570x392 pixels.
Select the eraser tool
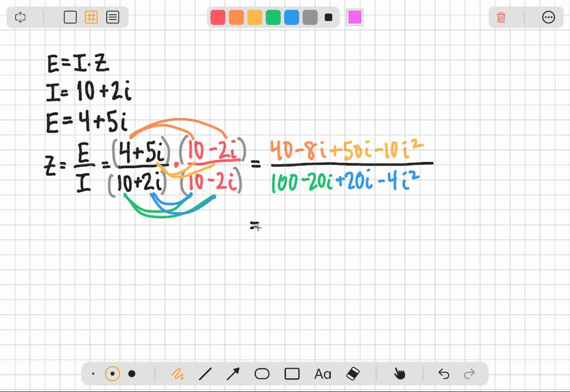352,374
